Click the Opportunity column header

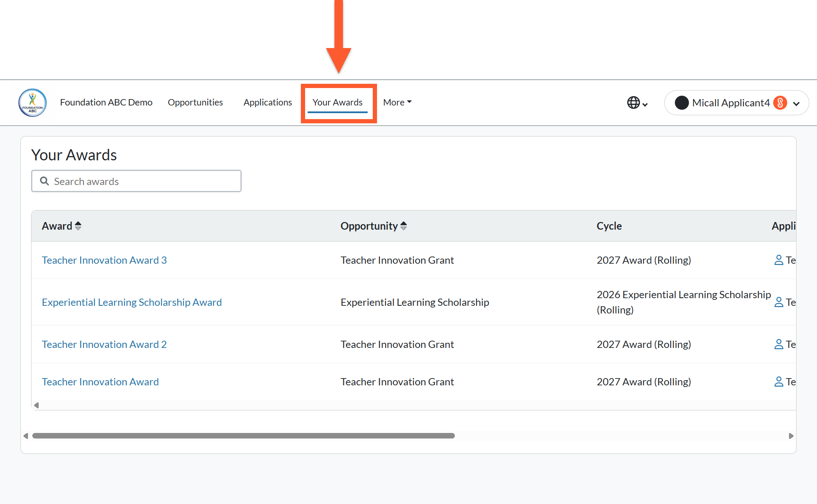point(369,226)
